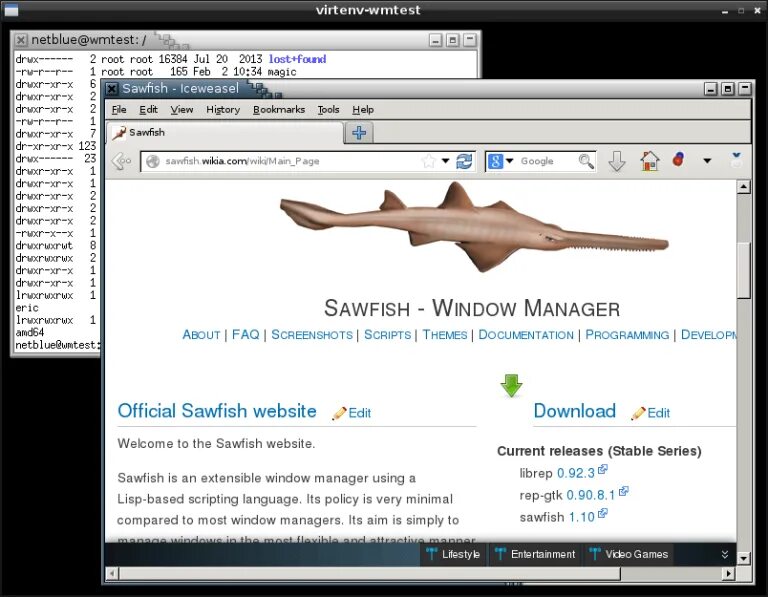This screenshot has width=768, height=597.
Task: Click the red and blue addon icon
Action: pos(678,159)
